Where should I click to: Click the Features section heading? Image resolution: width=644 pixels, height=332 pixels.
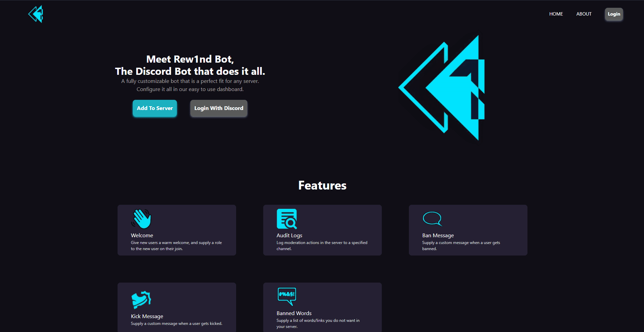click(x=322, y=185)
